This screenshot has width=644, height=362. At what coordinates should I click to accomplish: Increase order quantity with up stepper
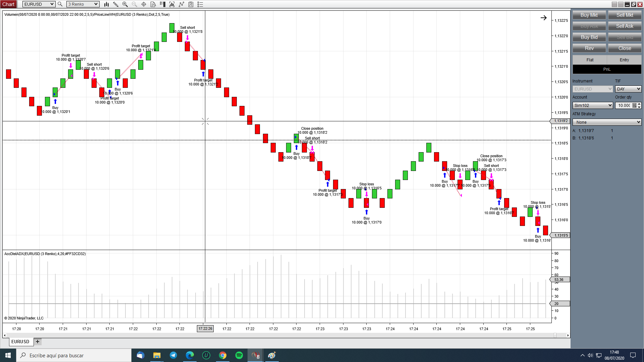click(639, 104)
